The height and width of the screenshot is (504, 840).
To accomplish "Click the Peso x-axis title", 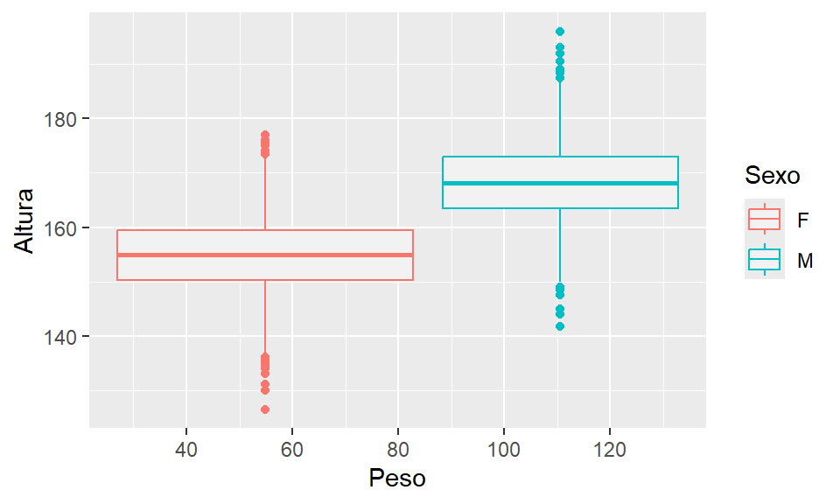I will pos(396,479).
